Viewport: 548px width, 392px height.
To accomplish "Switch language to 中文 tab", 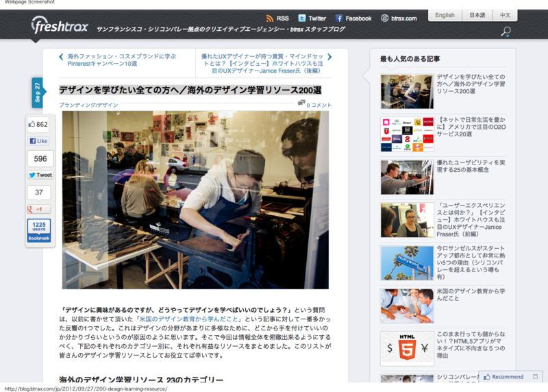I will coord(505,15).
